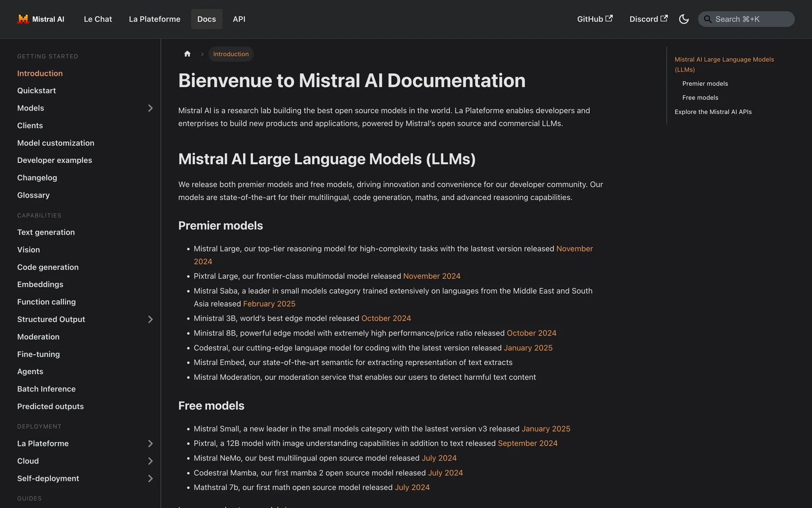
Task: Expand Self-deployment chevron
Action: coord(150,478)
